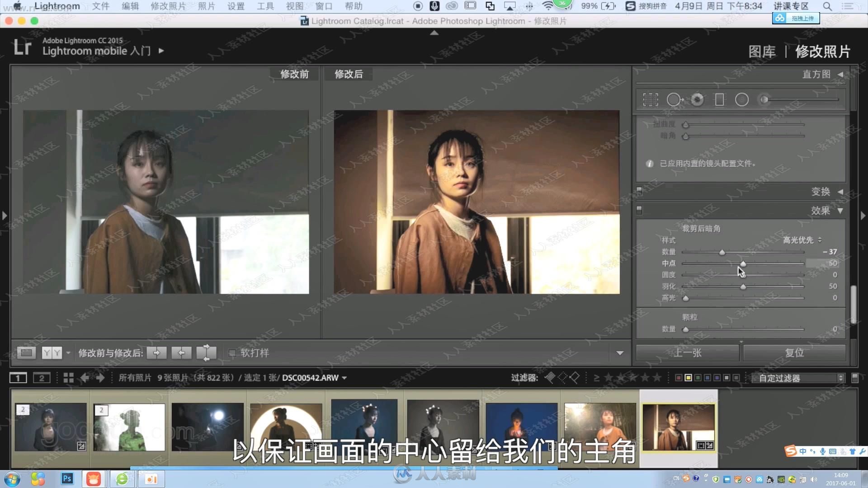
Task: Drag the 数量 (Amount) vignette slider
Action: (721, 251)
